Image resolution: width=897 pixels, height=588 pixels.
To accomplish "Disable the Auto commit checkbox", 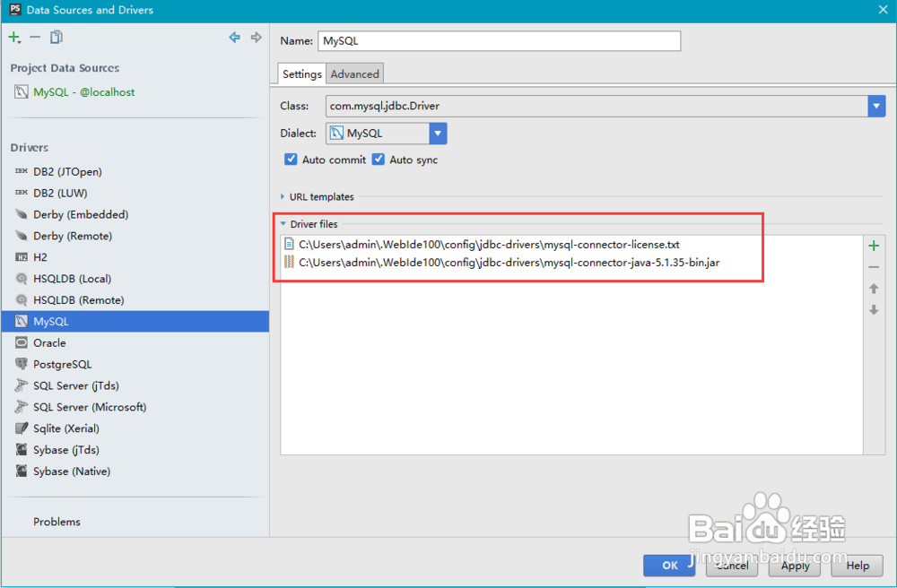I will click(291, 160).
